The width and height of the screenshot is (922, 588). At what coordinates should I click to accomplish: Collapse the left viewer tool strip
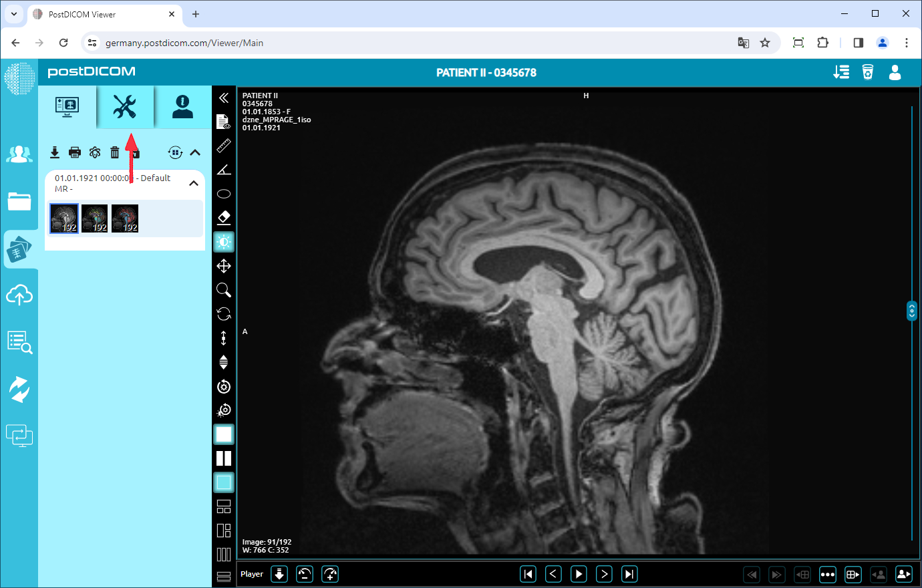point(224,98)
